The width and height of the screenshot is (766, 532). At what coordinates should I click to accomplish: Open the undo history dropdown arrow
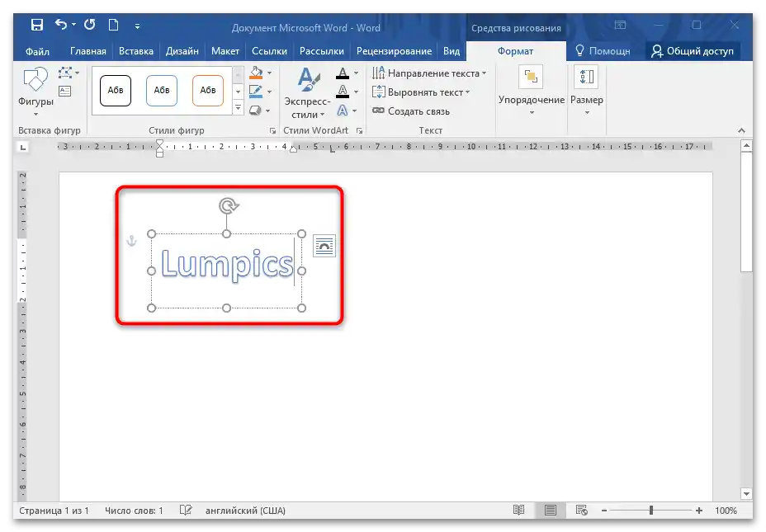point(73,25)
